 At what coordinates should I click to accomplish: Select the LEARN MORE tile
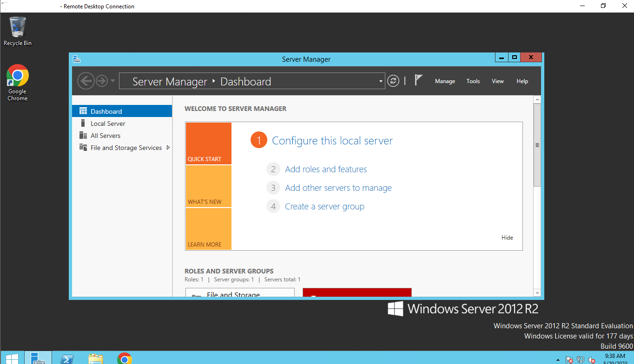pos(208,229)
